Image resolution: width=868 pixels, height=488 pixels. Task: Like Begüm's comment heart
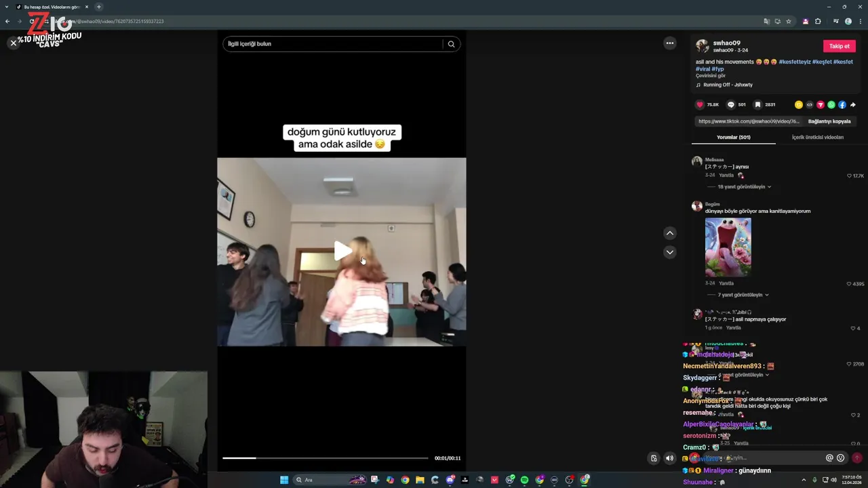point(849,284)
